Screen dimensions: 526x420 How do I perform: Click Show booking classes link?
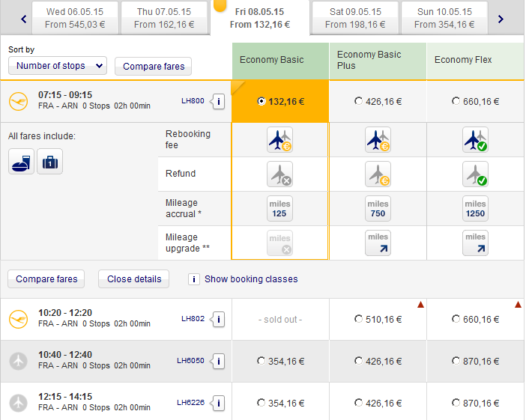[251, 279]
